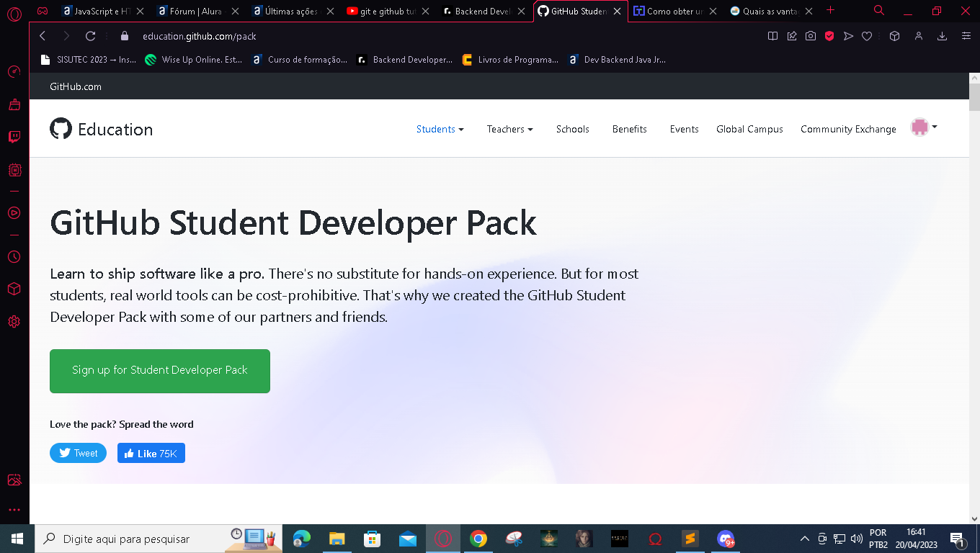This screenshot has height=553, width=980.
Task: Close the Últimas ações tab
Action: point(331,12)
